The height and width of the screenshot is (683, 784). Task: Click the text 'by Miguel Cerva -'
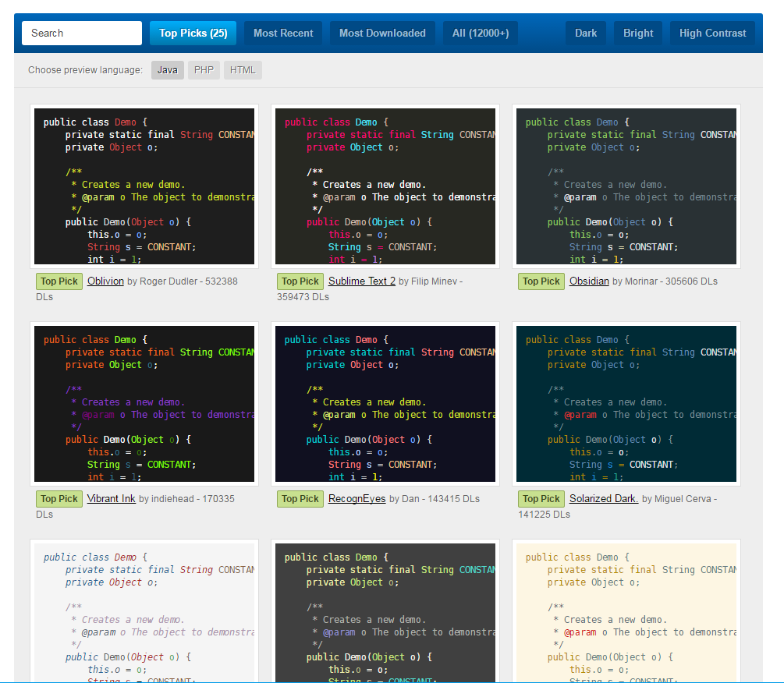click(679, 499)
